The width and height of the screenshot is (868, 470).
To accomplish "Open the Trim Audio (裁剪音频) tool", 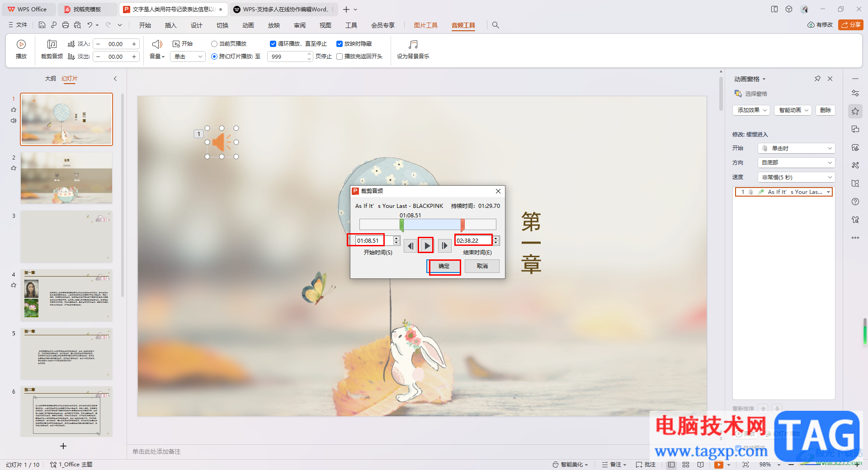I will 52,50.
